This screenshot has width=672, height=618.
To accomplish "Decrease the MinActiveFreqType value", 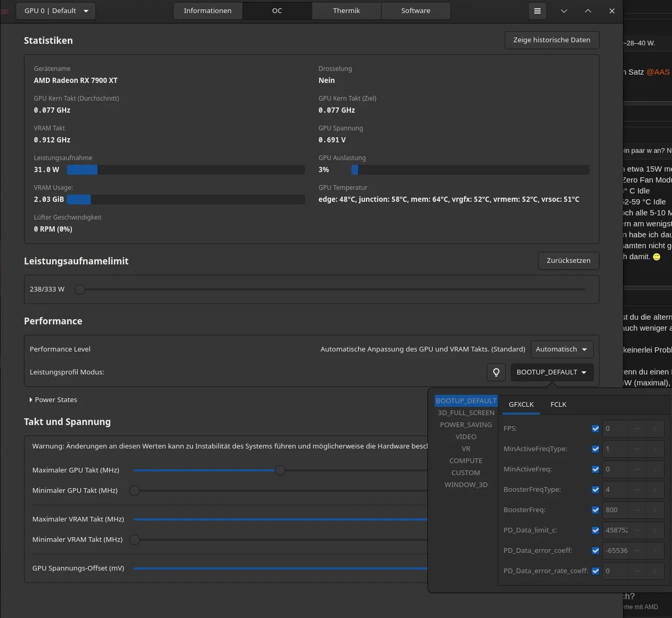I will click(637, 449).
